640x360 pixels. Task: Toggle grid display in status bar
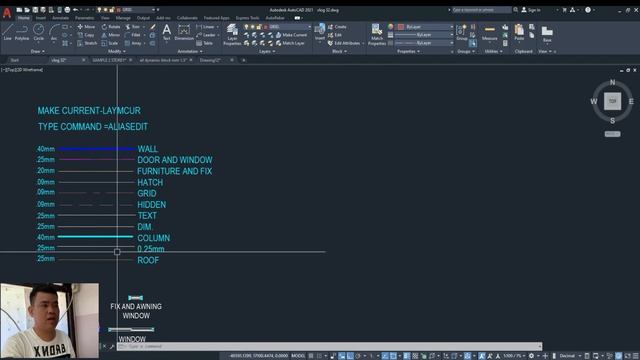(311, 356)
